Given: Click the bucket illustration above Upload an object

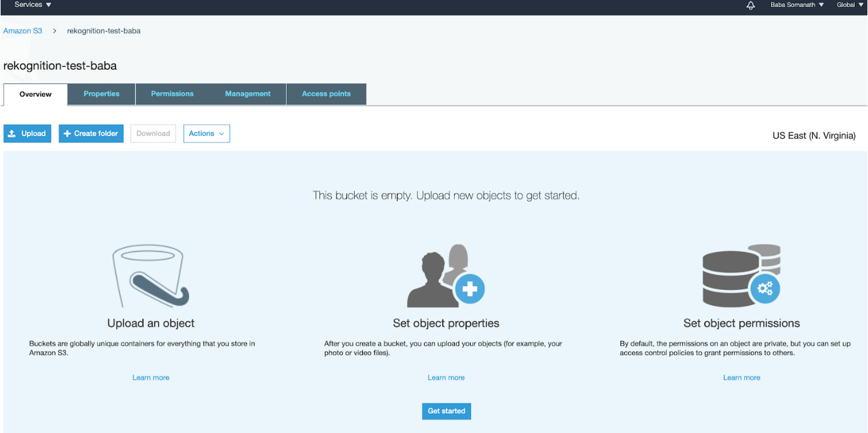Looking at the screenshot, I should click(x=151, y=276).
